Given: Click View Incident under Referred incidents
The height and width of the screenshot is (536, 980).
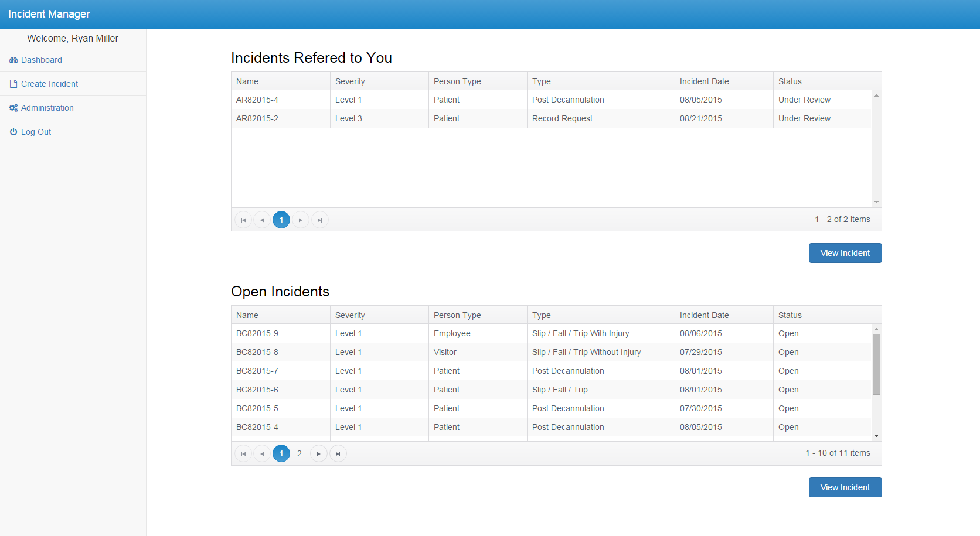Looking at the screenshot, I should pos(845,253).
